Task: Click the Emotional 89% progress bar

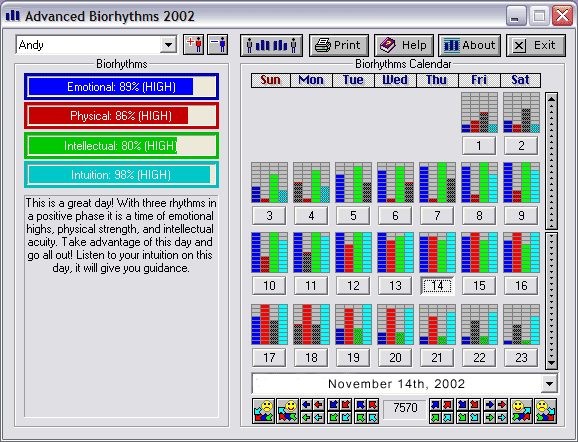Action: point(122,87)
